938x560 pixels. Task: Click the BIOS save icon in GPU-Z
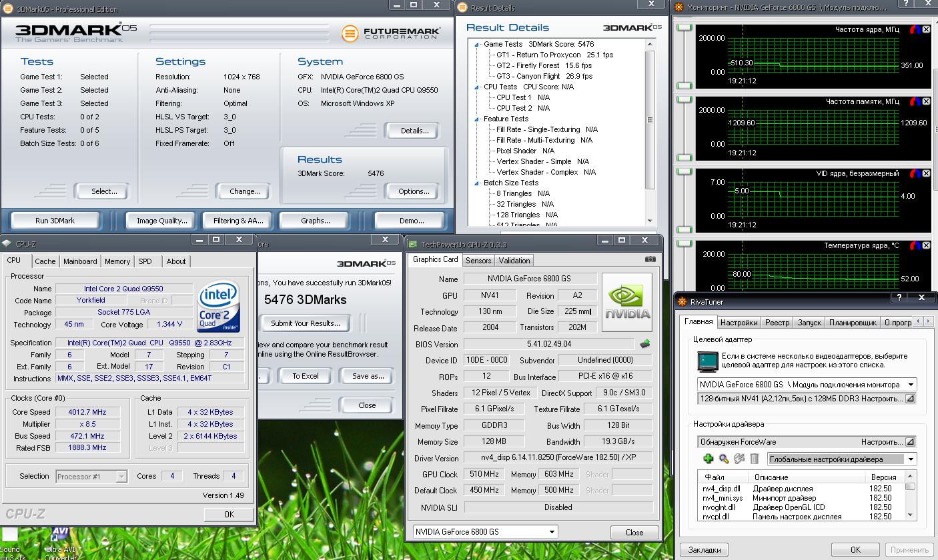pos(645,344)
